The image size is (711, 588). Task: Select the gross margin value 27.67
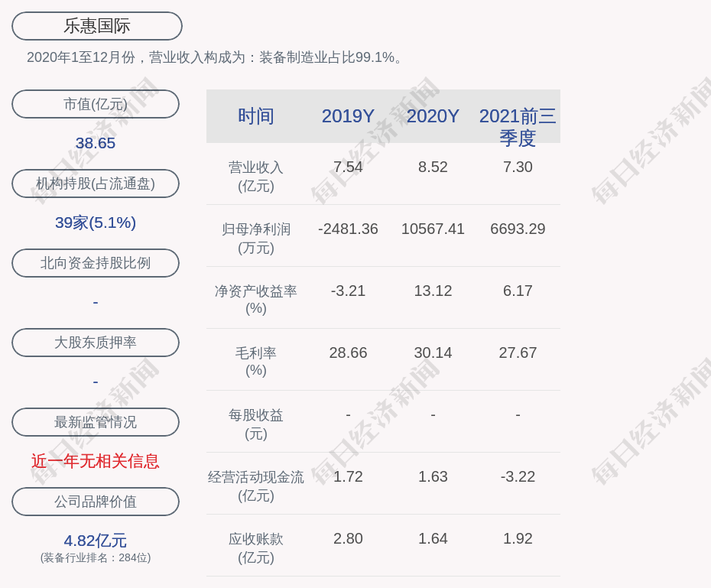[x=518, y=352]
